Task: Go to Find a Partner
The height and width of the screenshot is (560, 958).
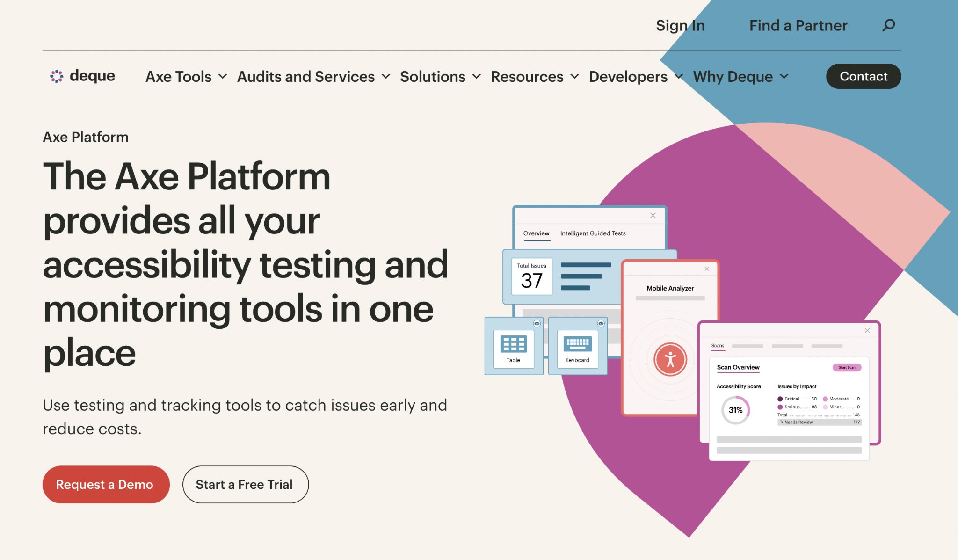Action: pyautogui.click(x=798, y=25)
